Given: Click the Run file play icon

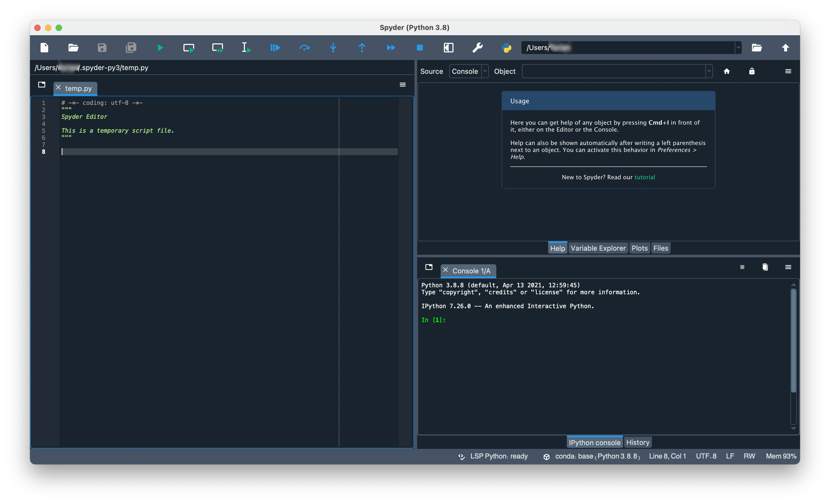Looking at the screenshot, I should click(160, 48).
